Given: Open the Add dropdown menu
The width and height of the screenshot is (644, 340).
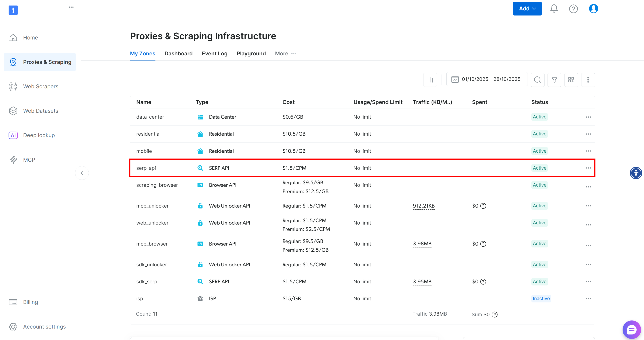Looking at the screenshot, I should (x=527, y=8).
